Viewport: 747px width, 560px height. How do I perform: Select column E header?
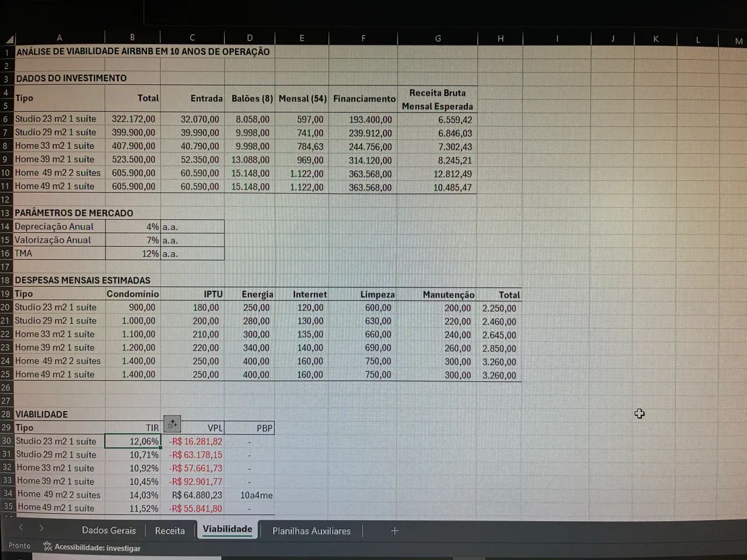[x=302, y=38]
